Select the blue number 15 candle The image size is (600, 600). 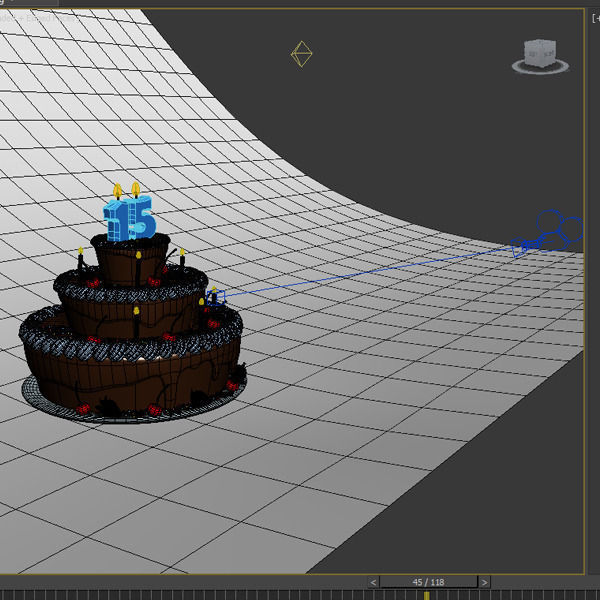click(129, 218)
